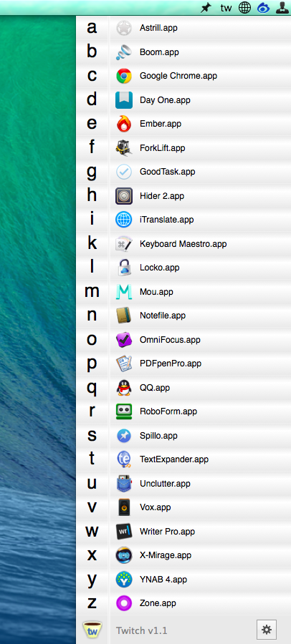Select hotkey letter z
The width and height of the screenshot is (291, 644).
(x=92, y=603)
